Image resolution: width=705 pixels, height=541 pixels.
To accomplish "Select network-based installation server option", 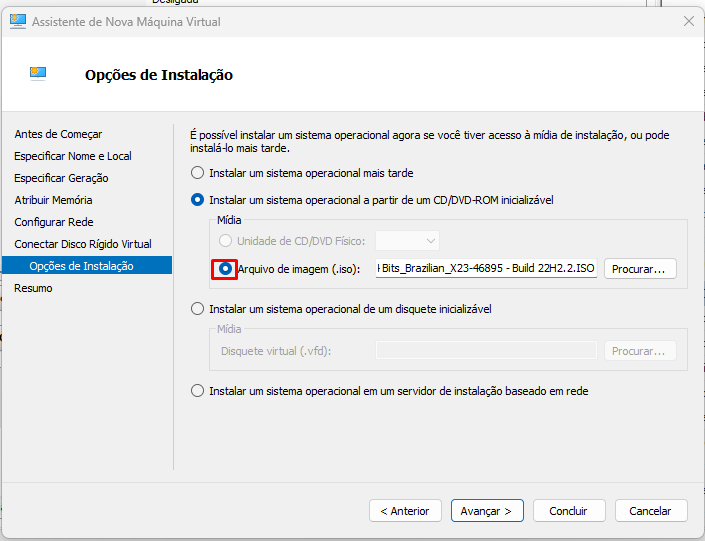I will [x=198, y=391].
